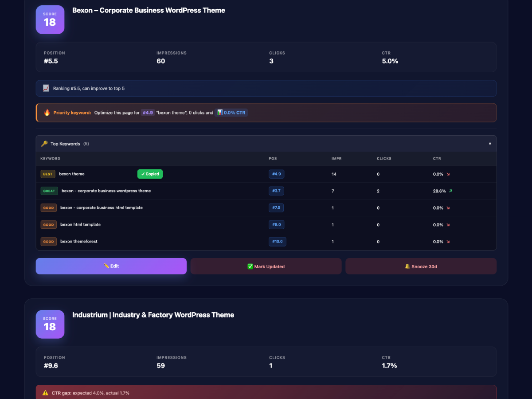The image size is (532, 399).
Task: Click the chart icon beside Ranking #5.5
Action: click(x=46, y=88)
